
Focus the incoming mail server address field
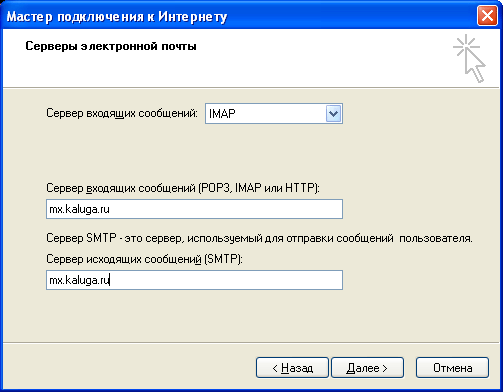tap(194, 209)
